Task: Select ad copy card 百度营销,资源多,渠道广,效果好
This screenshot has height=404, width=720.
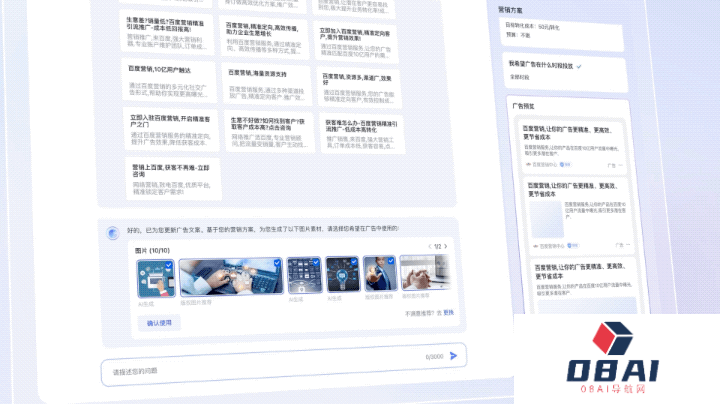Action: [x=359, y=87]
